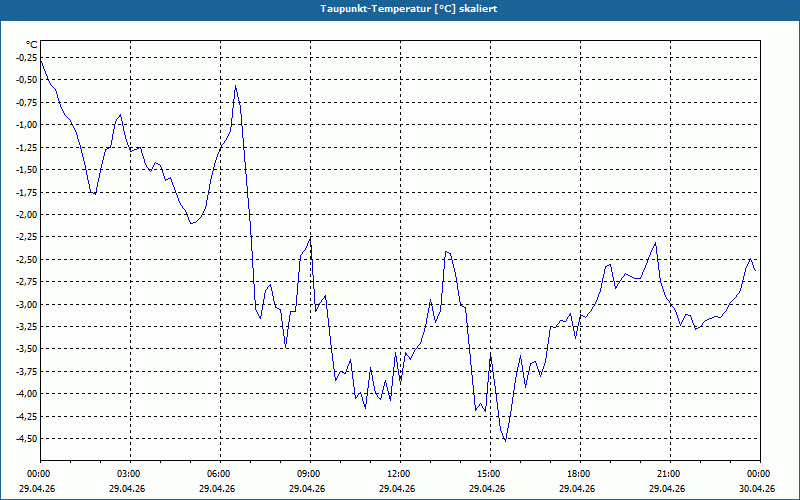The image size is (800, 500).
Task: Click the 00:00 label above 30.04.26
Action: click(760, 474)
